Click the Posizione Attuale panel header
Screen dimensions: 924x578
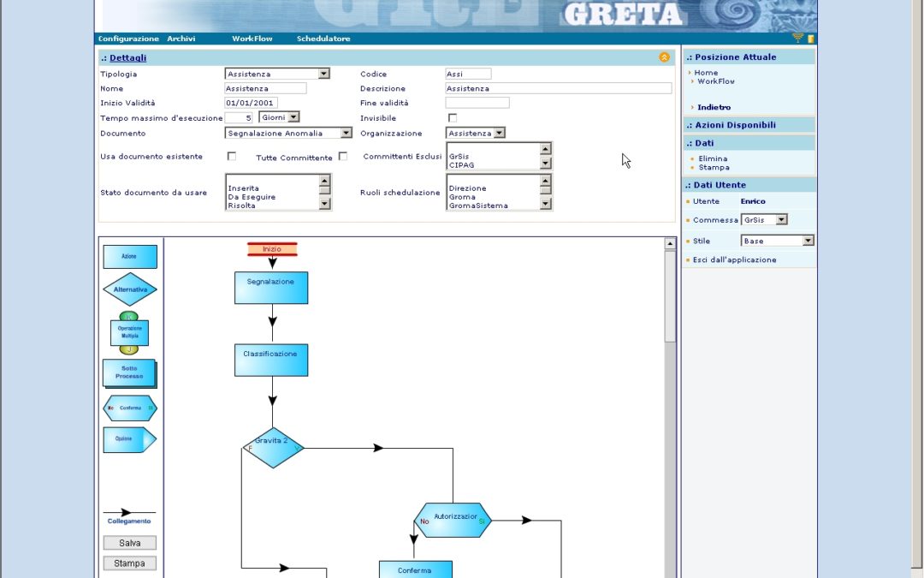pyautogui.click(x=749, y=57)
